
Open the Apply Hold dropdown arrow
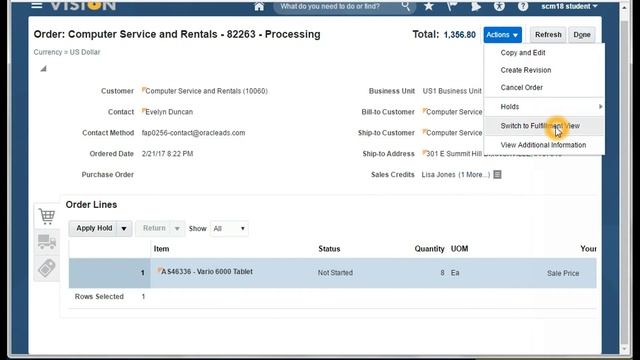coord(124,229)
